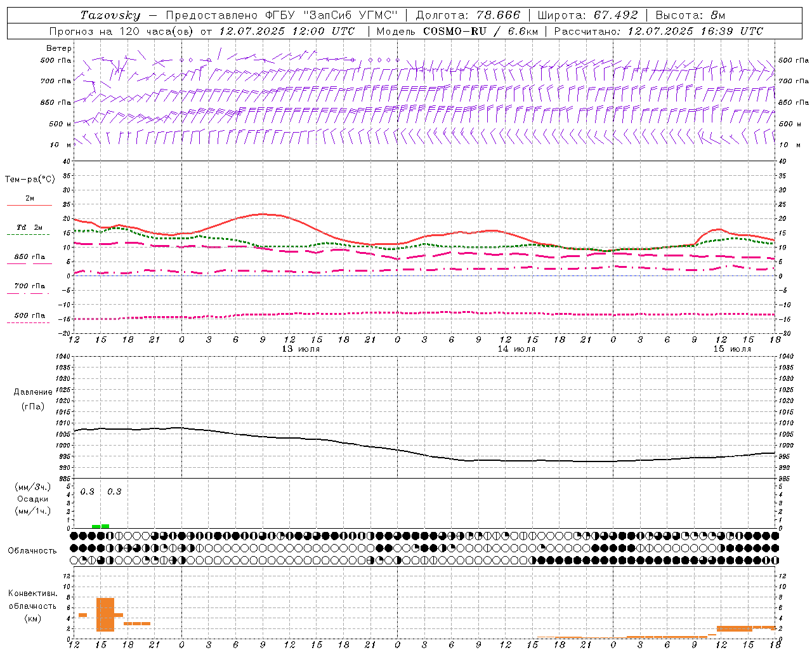Click the longitude field Долгота: 78.666
The width and height of the screenshot is (812, 650).
pyautogui.click(x=468, y=15)
